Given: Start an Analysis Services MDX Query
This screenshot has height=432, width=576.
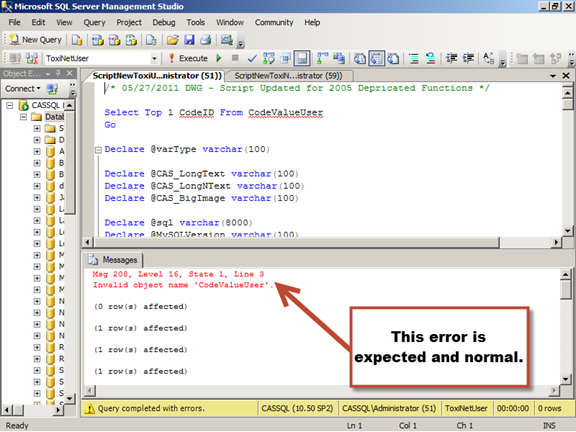Looking at the screenshot, I should pos(97,40).
